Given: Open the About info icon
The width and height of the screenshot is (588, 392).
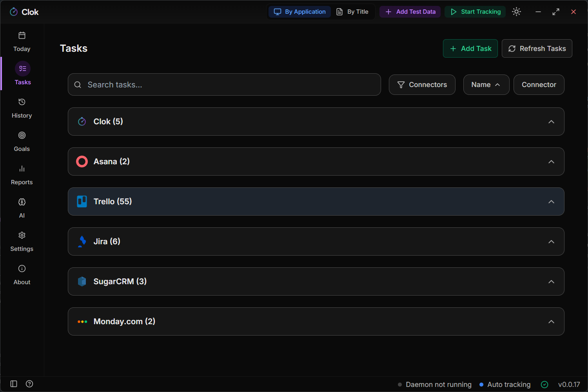Looking at the screenshot, I should tap(22, 269).
